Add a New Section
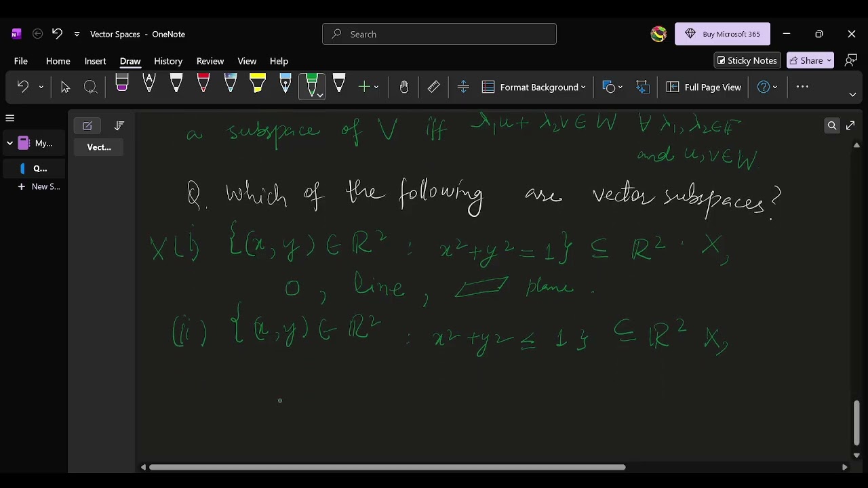This screenshot has width=868, height=488. 40,186
